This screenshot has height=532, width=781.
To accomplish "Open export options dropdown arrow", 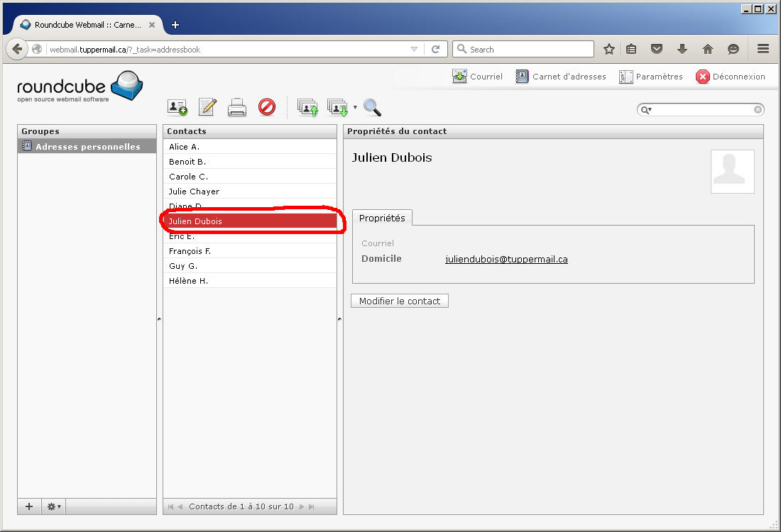I will click(355, 108).
